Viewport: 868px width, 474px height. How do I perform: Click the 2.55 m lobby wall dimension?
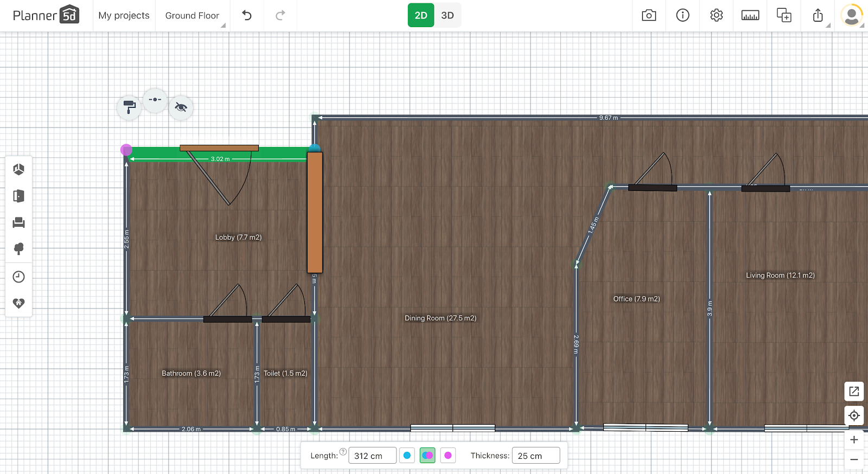(x=126, y=239)
